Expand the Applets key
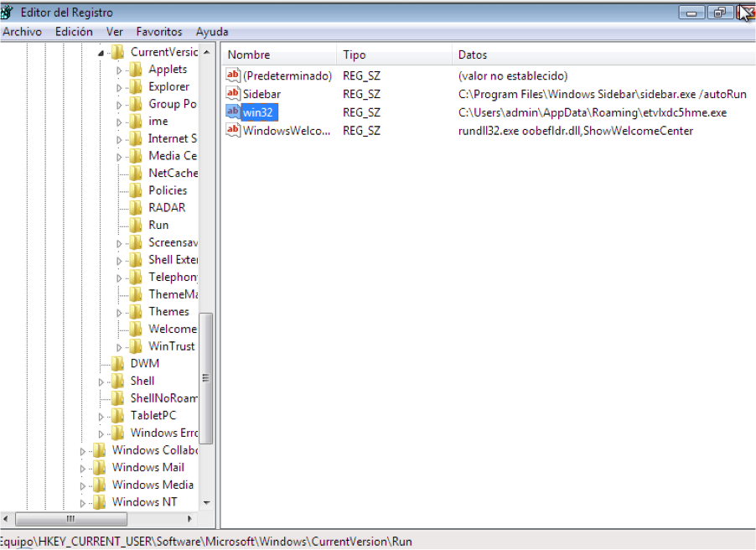Viewport: 756px width, 550px height. click(119, 70)
